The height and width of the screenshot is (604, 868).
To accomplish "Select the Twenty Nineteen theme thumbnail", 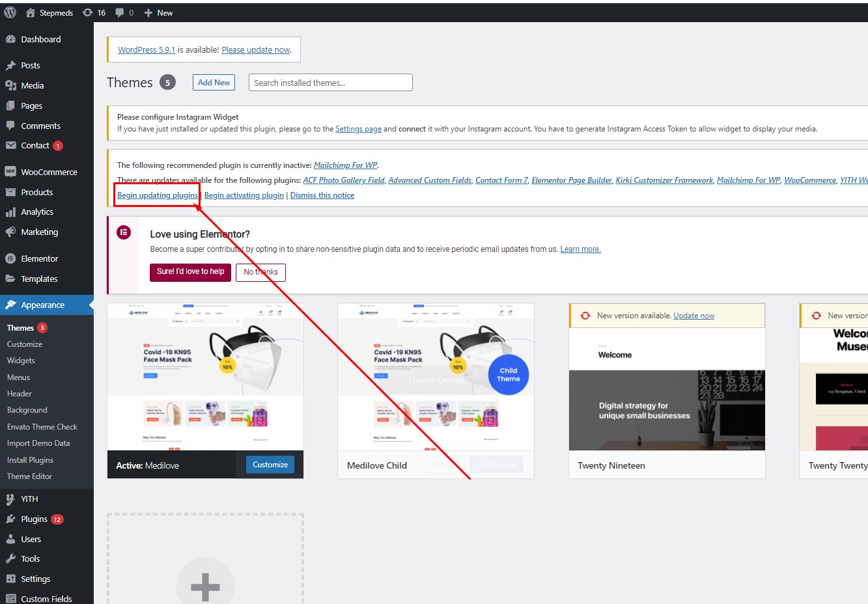I will click(667, 389).
